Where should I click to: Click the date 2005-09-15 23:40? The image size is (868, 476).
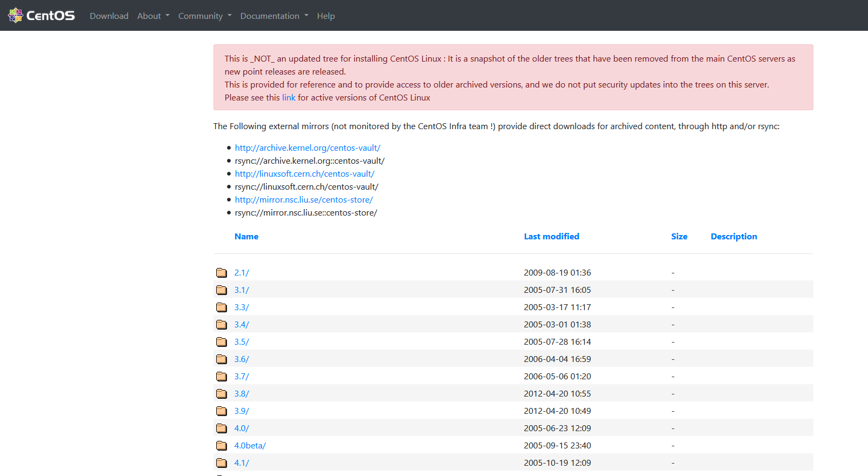point(557,445)
